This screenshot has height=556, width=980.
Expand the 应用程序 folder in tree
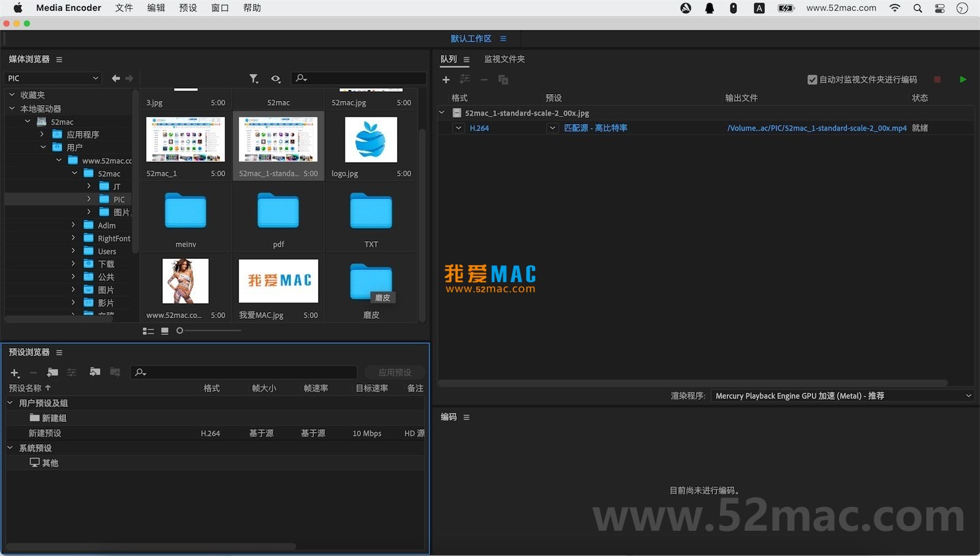pyautogui.click(x=42, y=135)
